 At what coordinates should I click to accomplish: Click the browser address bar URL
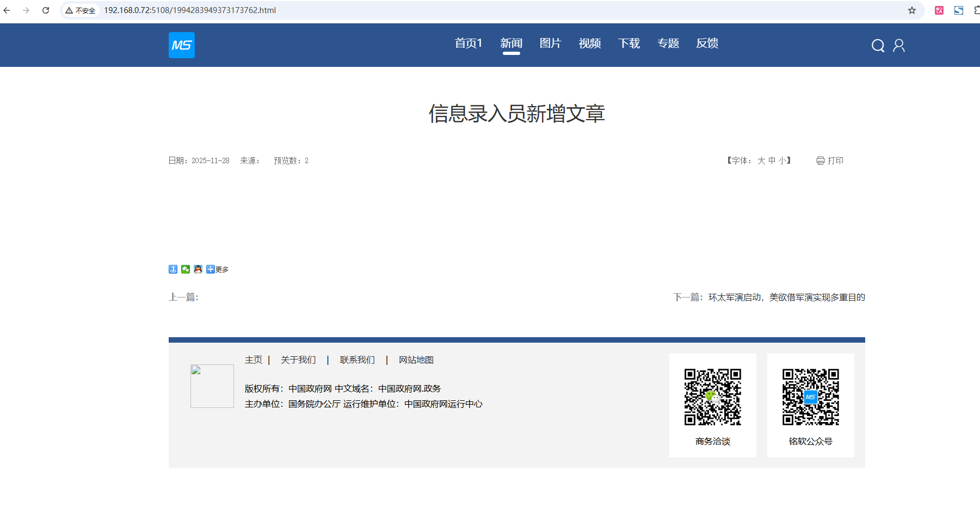(x=190, y=10)
